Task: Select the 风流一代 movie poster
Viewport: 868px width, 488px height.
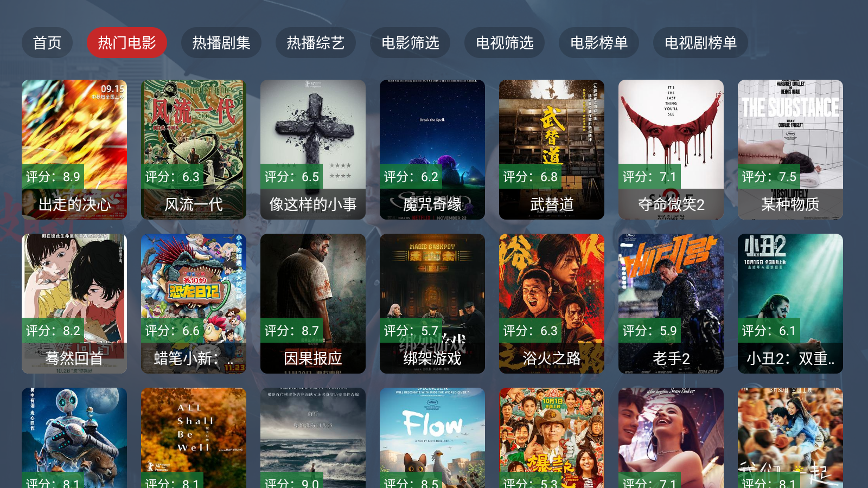Action: click(x=194, y=150)
